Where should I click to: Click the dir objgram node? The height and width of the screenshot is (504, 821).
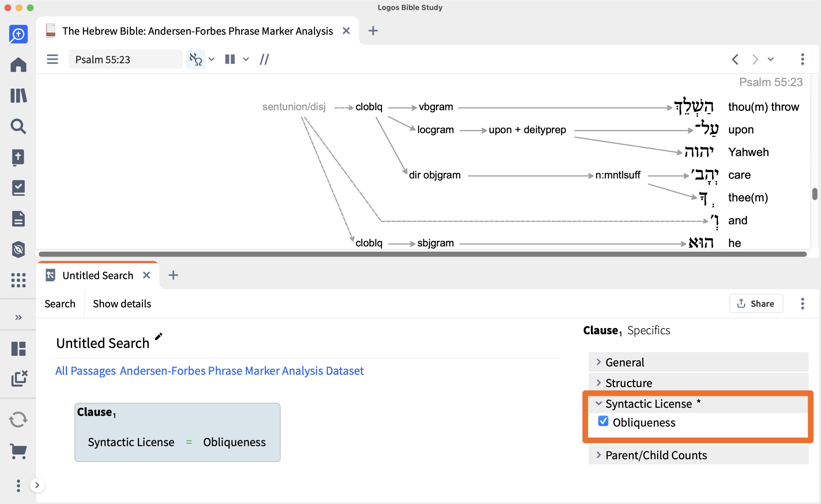pyautogui.click(x=435, y=175)
